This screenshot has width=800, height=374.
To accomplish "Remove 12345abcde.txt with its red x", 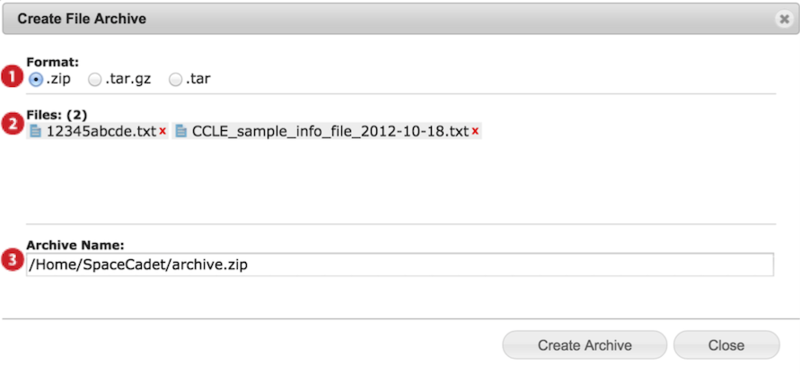I will (163, 132).
